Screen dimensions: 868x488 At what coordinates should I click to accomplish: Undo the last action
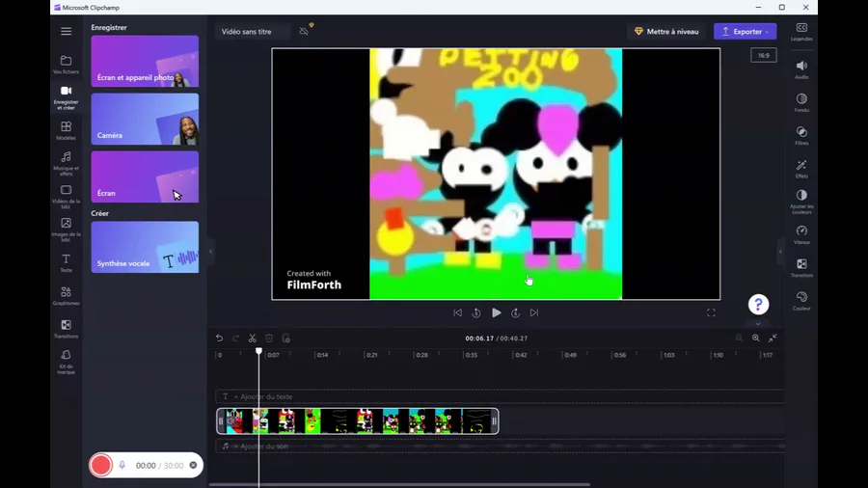219,339
